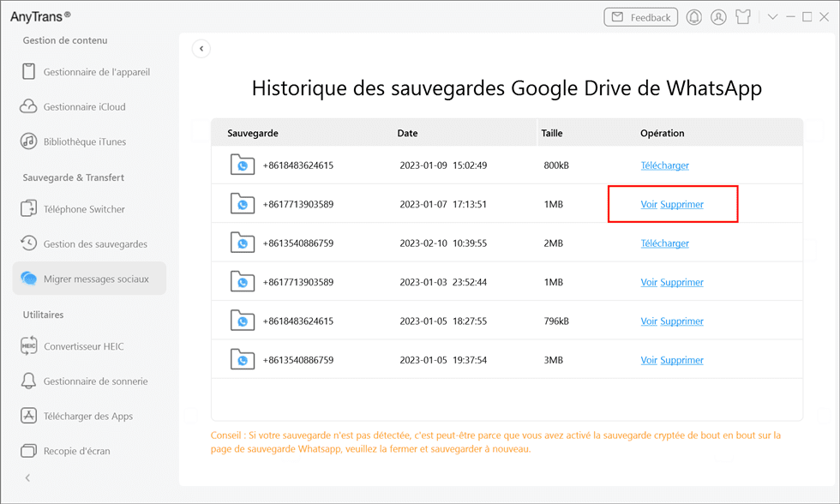
Task: Click backup folder icon dated 2023-01-07
Action: pyautogui.click(x=243, y=203)
